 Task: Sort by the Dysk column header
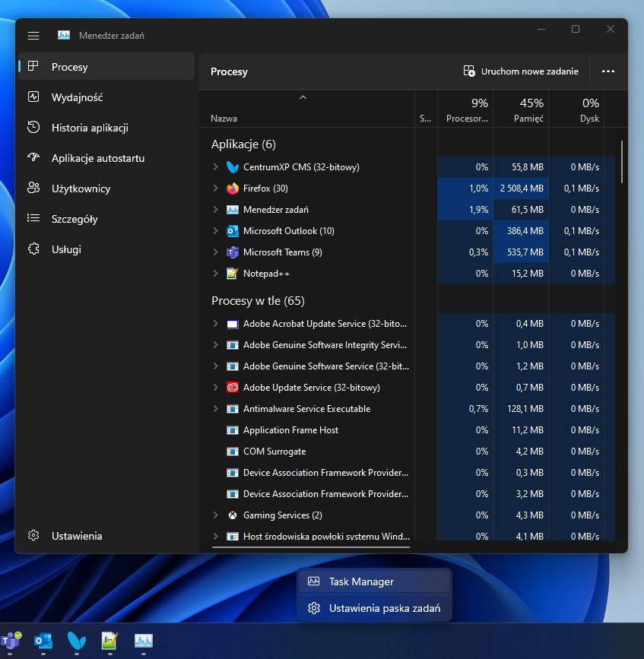(x=577, y=109)
